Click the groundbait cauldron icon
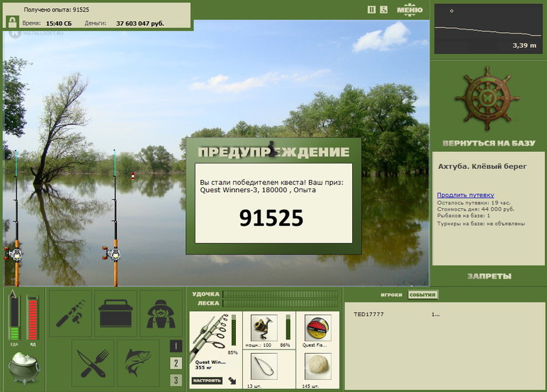The height and width of the screenshot is (392, 547). pyautogui.click(x=24, y=368)
